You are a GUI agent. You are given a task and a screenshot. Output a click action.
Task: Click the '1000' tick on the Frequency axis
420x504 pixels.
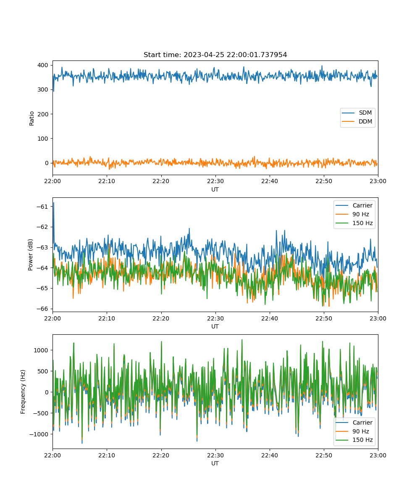point(42,350)
